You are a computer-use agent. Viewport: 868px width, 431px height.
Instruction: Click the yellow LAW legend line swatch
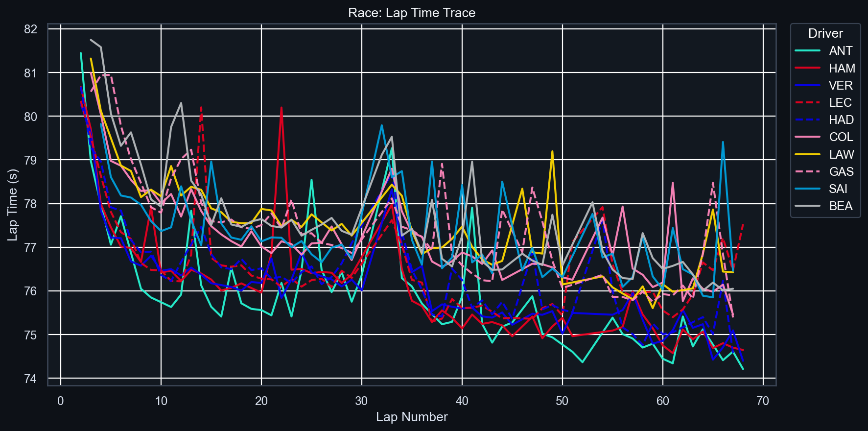(808, 154)
